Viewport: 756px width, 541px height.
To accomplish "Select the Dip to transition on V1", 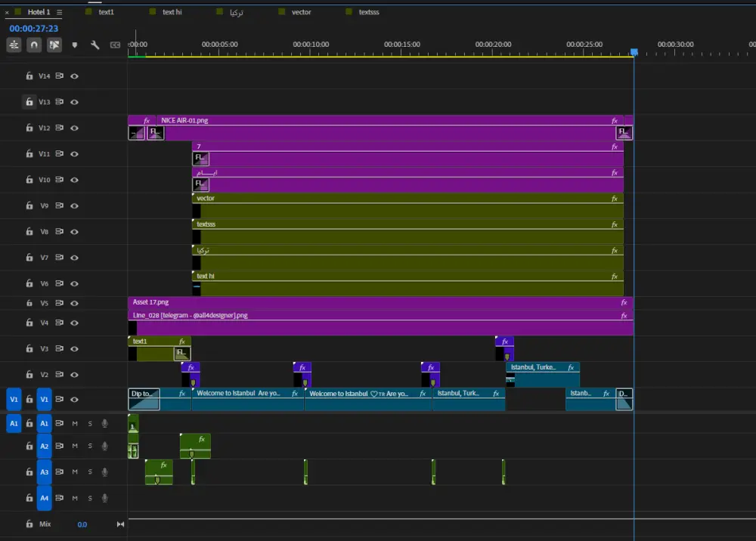I will [144, 400].
